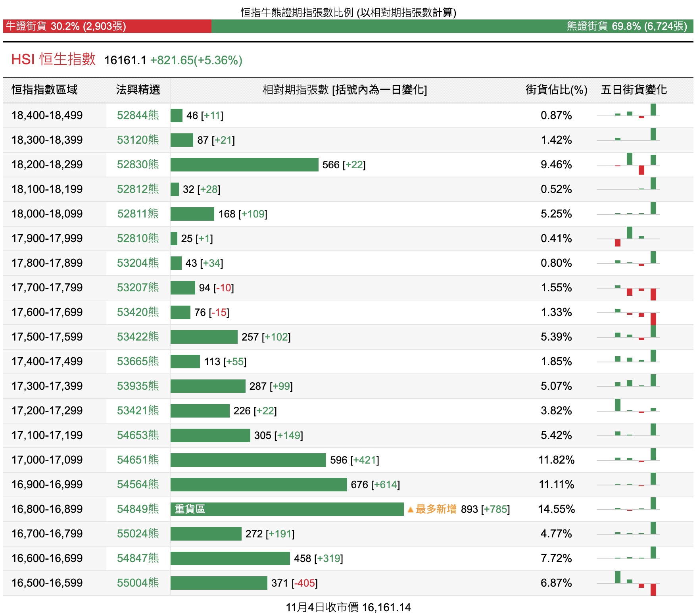Open warrant link 52830熊

[138, 165]
